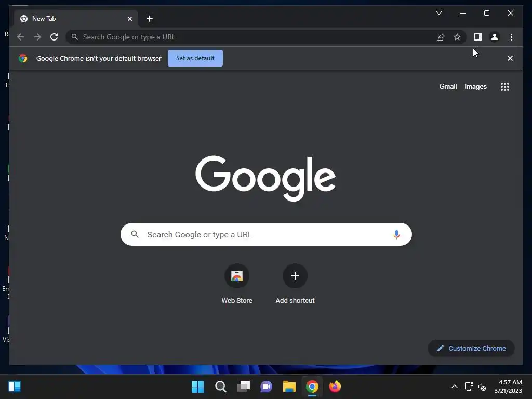Viewport: 532px width, 399px height.
Task: Launch Firefox from the taskbar
Action: [x=335, y=387]
